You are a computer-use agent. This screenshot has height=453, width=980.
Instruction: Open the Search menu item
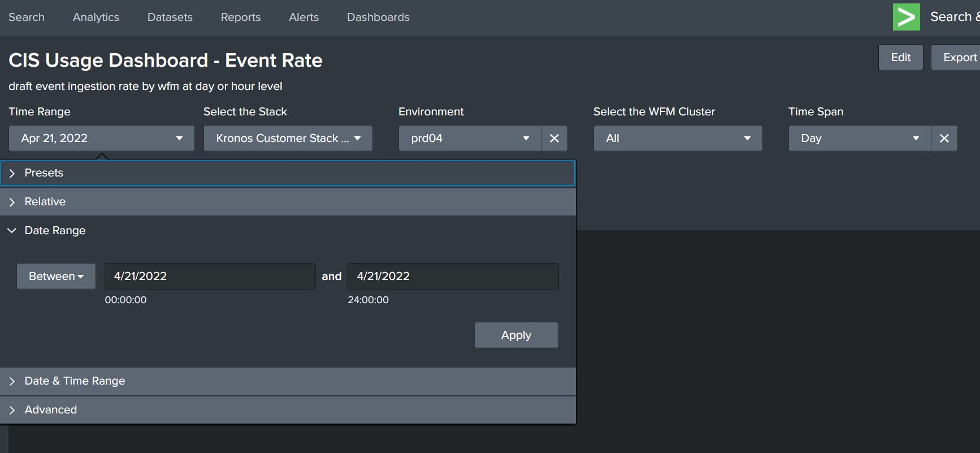click(27, 18)
